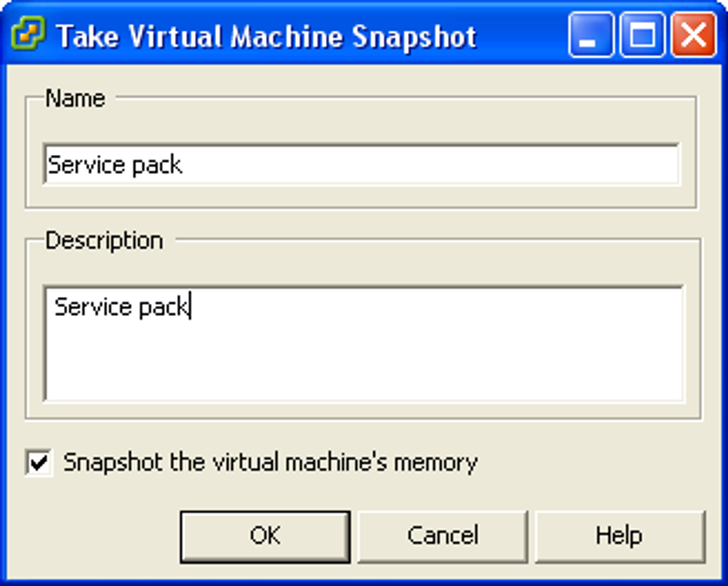Uncheck Snapshot the virtual machine's memory checkbox
The width and height of the screenshot is (728, 586).
[x=39, y=463]
